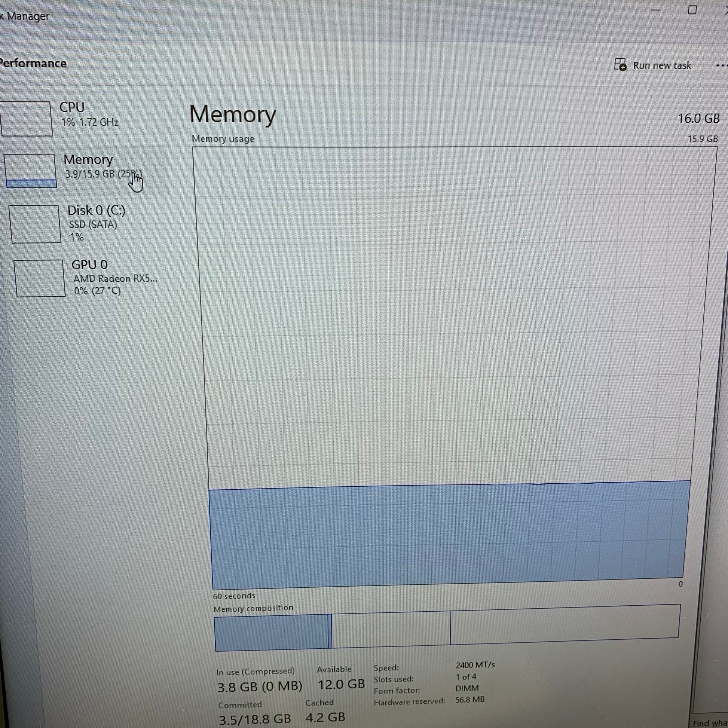This screenshot has height=728, width=728.
Task: Select the Memory mini graph thumbnail
Action: pyautogui.click(x=31, y=170)
